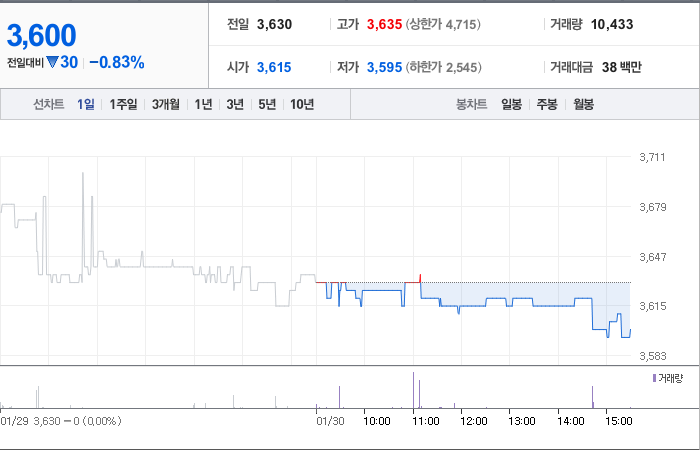Click the 13:00 time axis label
The image size is (700, 450).
click(x=522, y=421)
